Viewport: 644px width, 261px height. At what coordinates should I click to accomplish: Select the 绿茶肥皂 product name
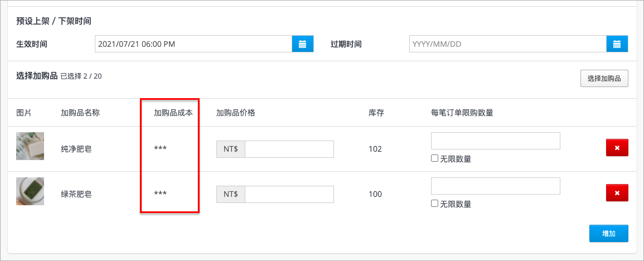pyautogui.click(x=76, y=195)
